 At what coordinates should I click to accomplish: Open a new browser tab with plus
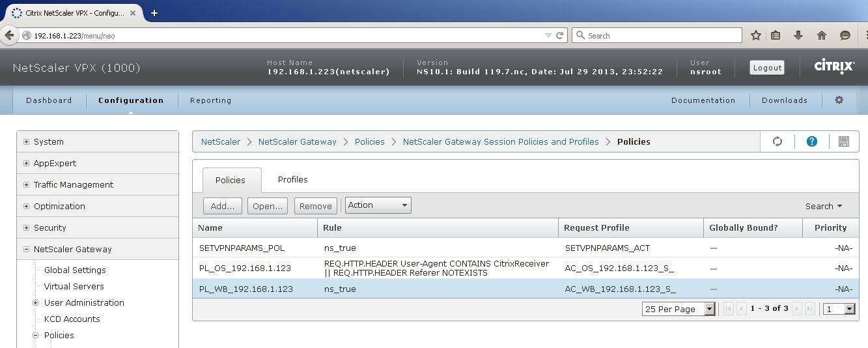tap(154, 12)
